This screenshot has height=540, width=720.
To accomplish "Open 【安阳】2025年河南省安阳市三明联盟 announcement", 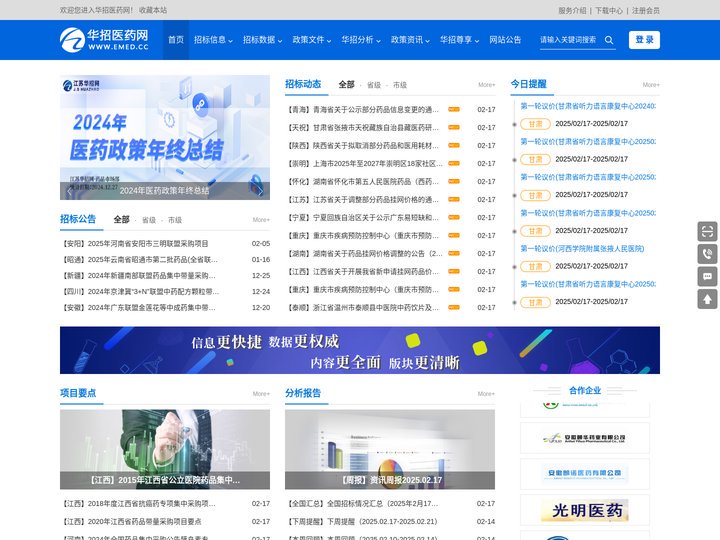I will pyautogui.click(x=135, y=243).
